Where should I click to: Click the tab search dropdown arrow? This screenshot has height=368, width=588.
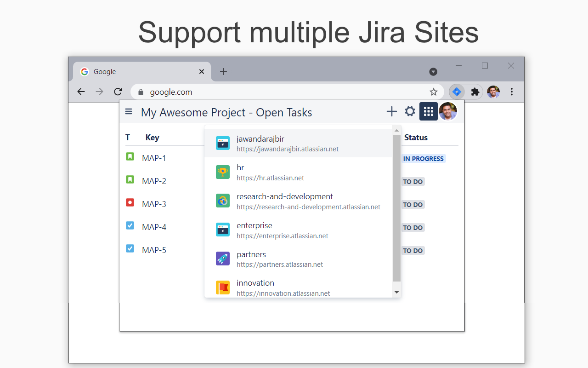pyautogui.click(x=433, y=72)
